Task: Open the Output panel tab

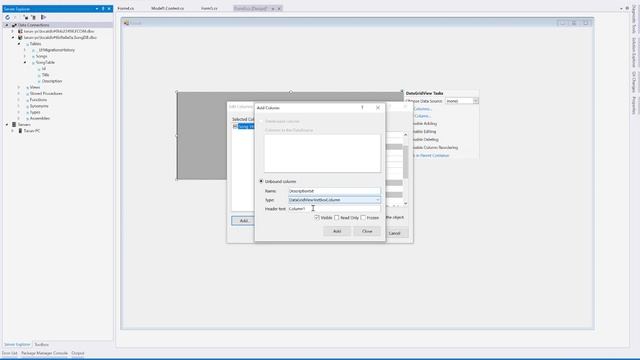Action: pyautogui.click(x=78, y=353)
